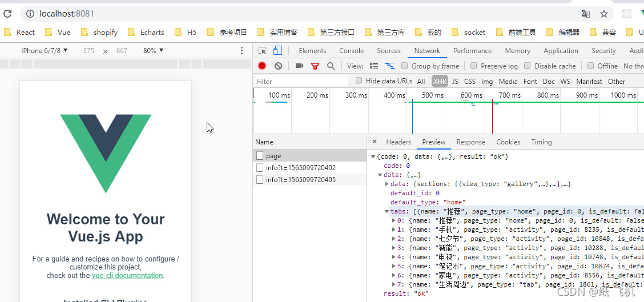Open network search magnifier icon
The image size is (644, 302).
(x=331, y=66)
